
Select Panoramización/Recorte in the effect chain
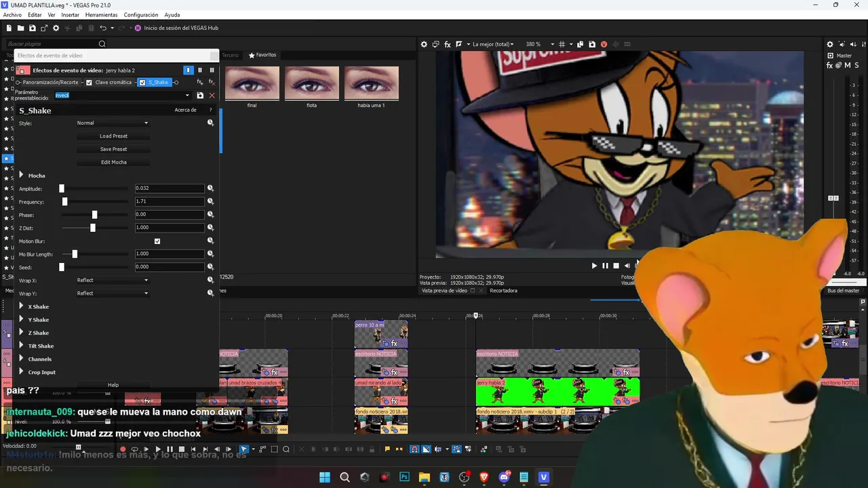[x=51, y=83]
